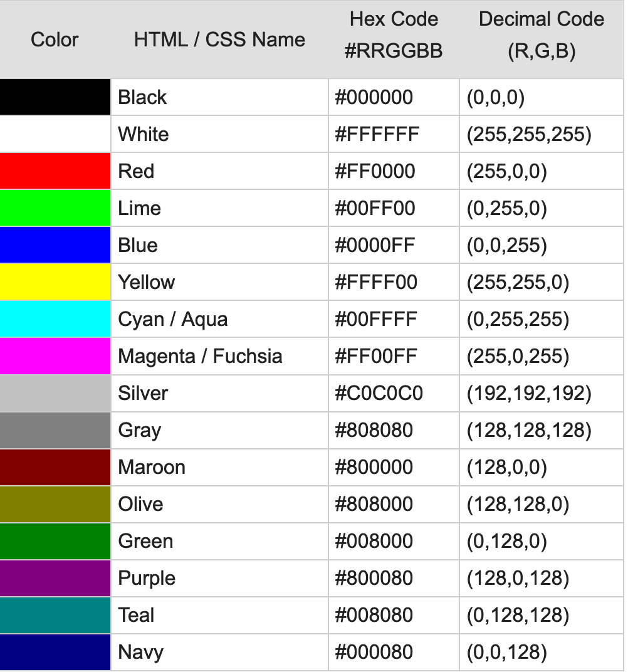This screenshot has width=628, height=672.
Task: Select the 'Navy' name cell
Action: pyautogui.click(x=219, y=652)
